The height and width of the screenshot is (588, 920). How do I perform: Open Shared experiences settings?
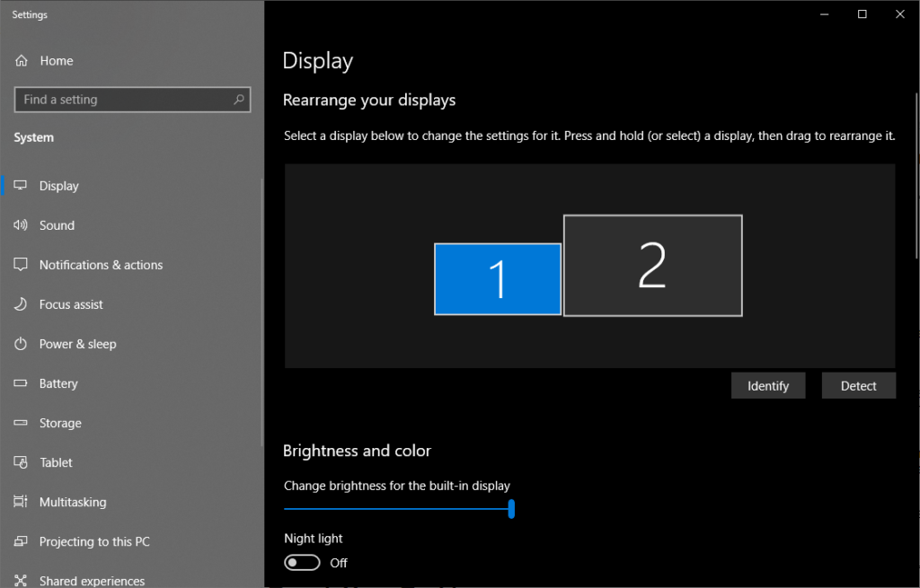pos(92,580)
